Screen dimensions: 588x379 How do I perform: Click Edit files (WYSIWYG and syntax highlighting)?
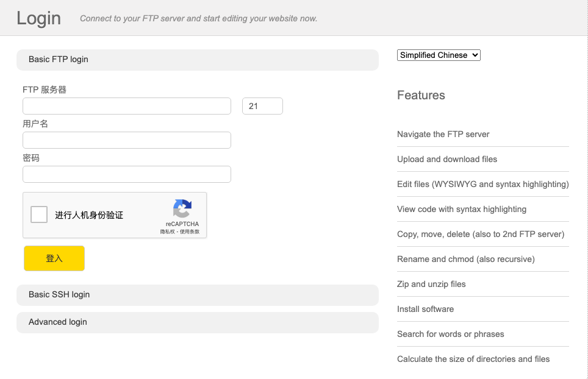(482, 184)
